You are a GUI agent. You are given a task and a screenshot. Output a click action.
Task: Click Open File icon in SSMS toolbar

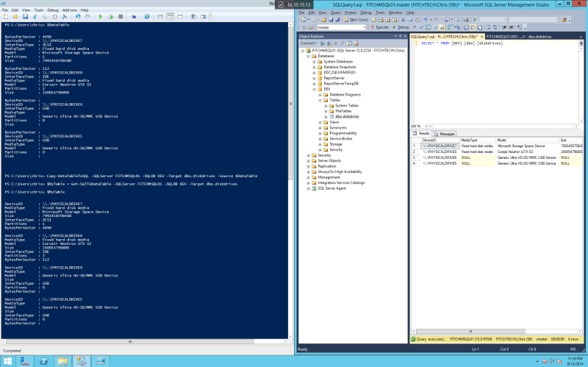point(324,20)
